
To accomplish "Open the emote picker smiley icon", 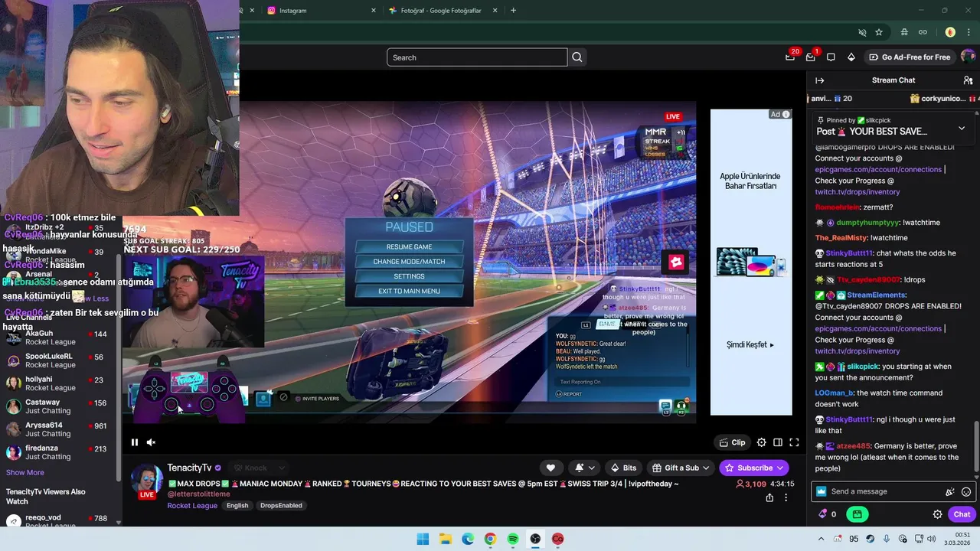I will [966, 492].
